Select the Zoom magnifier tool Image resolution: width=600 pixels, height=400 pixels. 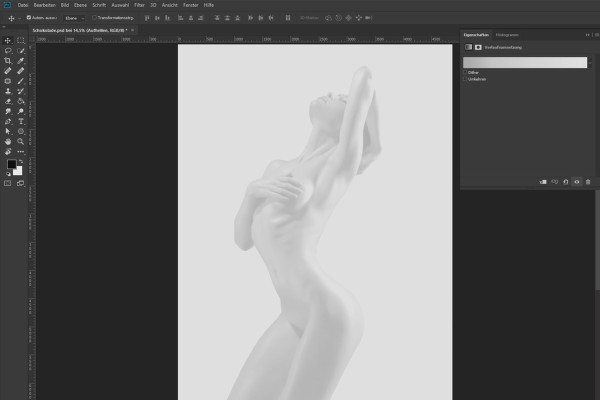point(21,141)
